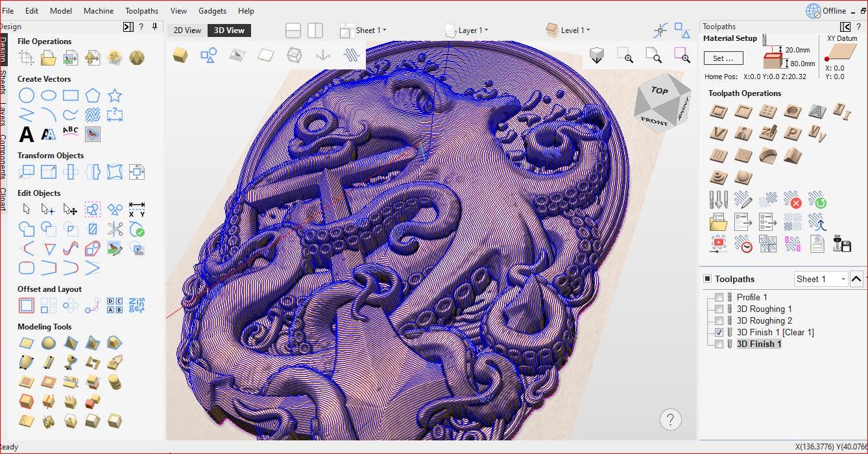Open the Level 1 dropdown
The width and height of the screenshot is (868, 454).
pyautogui.click(x=568, y=30)
